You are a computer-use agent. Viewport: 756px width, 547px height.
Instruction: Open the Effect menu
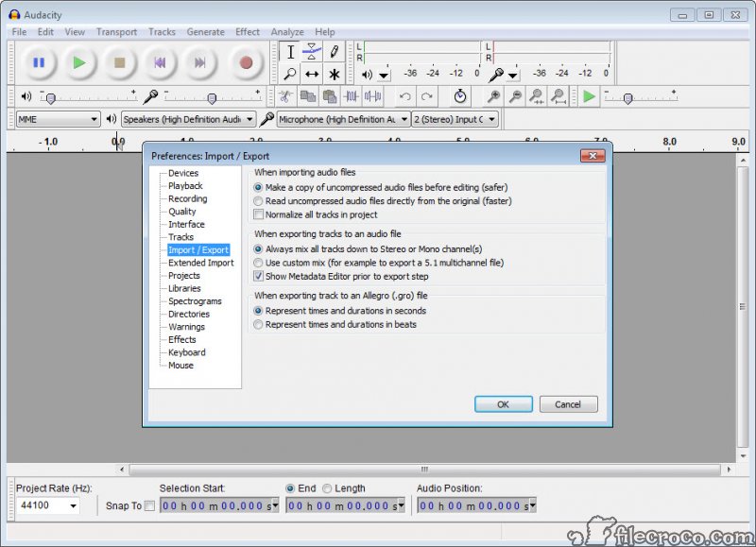tap(248, 32)
